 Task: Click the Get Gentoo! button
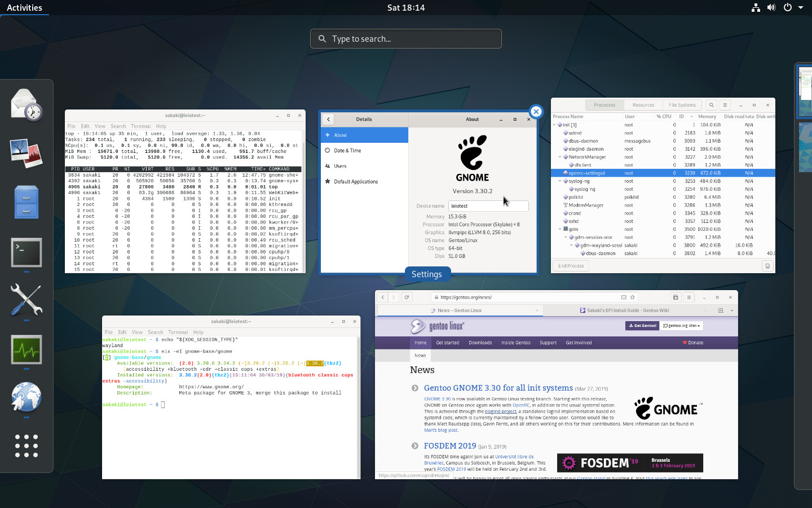point(642,326)
